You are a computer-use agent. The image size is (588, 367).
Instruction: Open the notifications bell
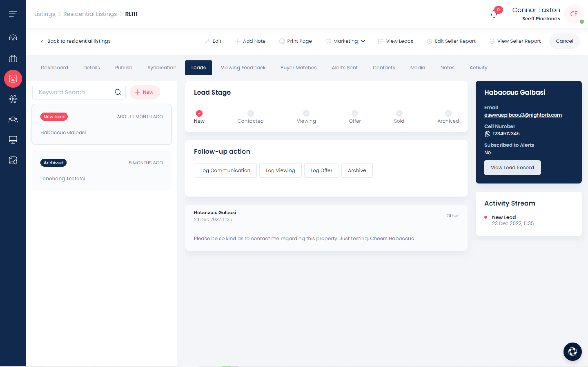[x=494, y=14]
